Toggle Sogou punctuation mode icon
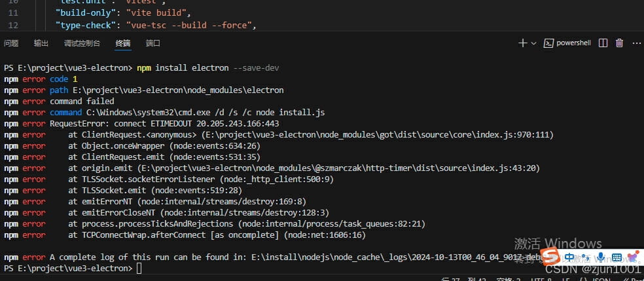Screen dimensions: 644x281 pyautogui.click(x=585, y=257)
